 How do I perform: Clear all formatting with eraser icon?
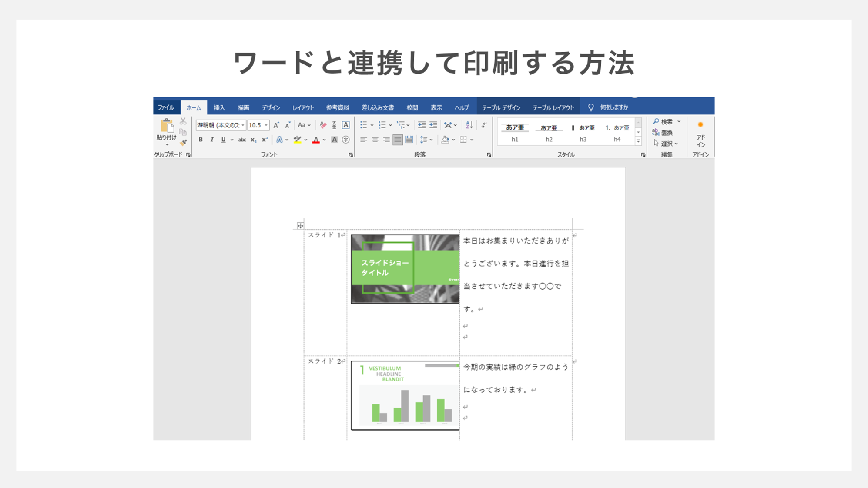point(323,125)
